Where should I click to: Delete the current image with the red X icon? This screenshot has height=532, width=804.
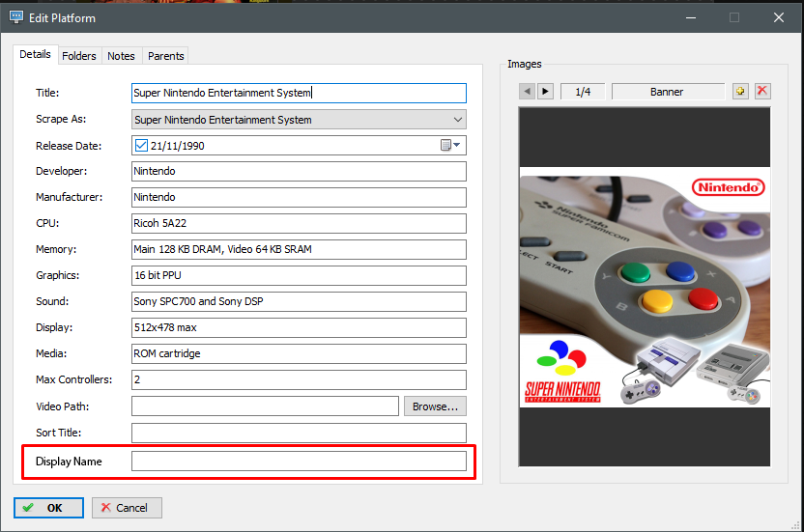pyautogui.click(x=762, y=91)
